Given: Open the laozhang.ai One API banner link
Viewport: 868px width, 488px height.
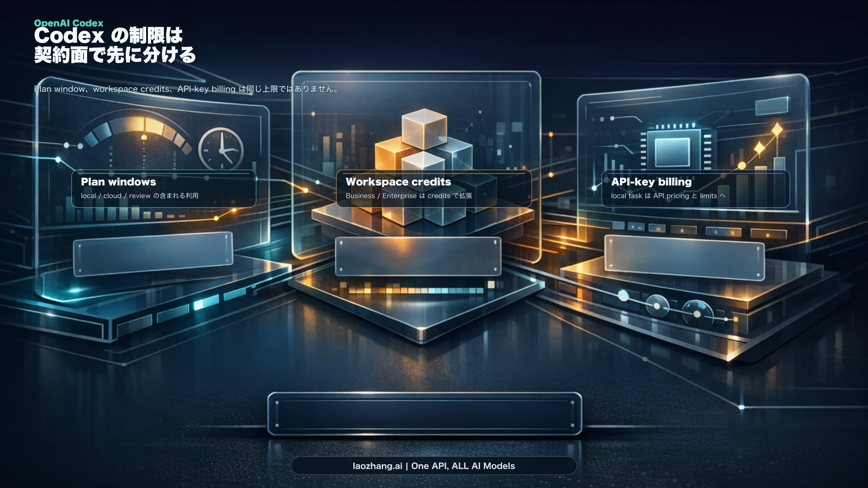Looking at the screenshot, I should pyautogui.click(x=434, y=466).
